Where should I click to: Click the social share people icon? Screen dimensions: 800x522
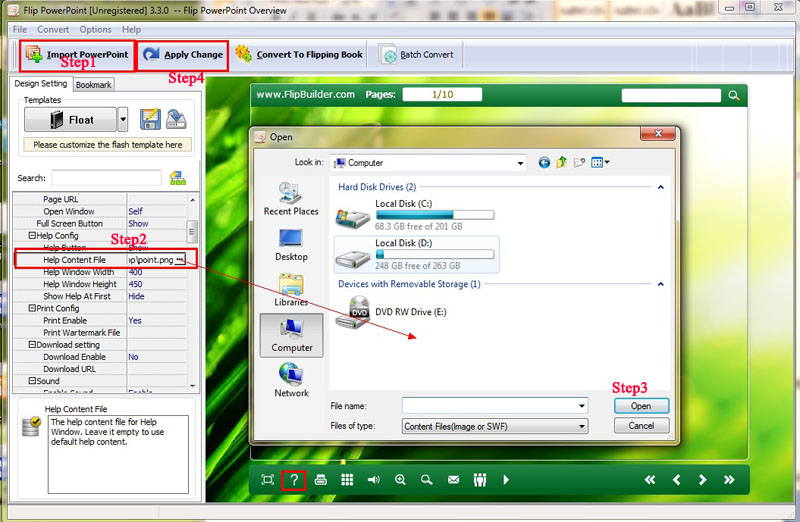[x=480, y=480]
